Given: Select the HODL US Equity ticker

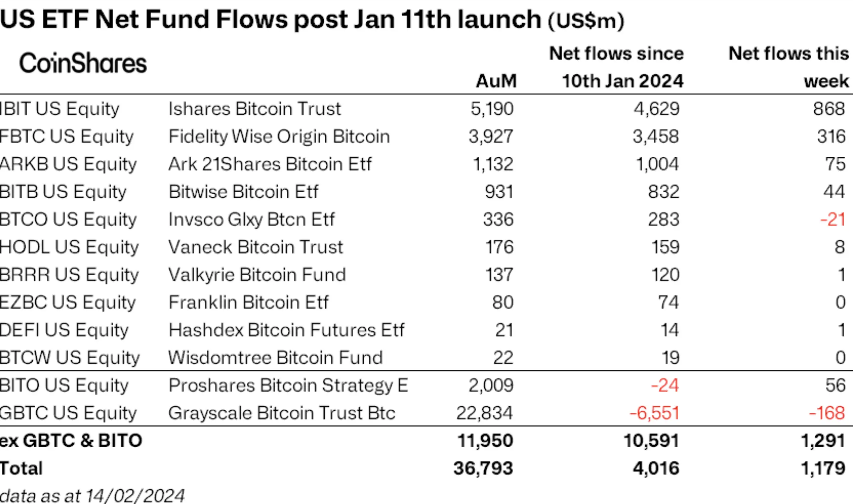Looking at the screenshot, I should pos(69,247).
